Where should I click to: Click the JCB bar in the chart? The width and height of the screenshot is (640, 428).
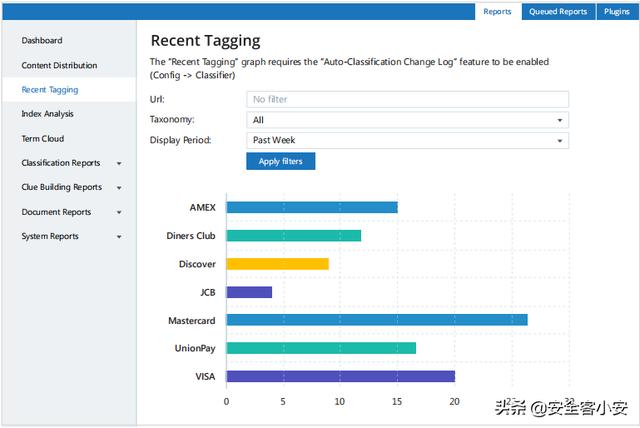point(249,292)
